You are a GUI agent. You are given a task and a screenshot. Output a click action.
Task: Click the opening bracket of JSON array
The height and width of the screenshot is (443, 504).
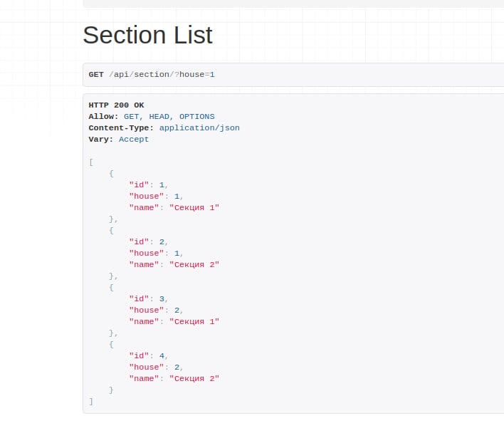point(91,162)
